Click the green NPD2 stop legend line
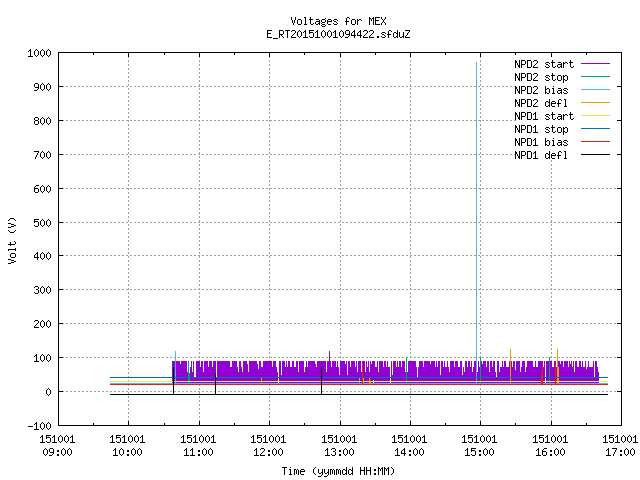 click(x=595, y=77)
